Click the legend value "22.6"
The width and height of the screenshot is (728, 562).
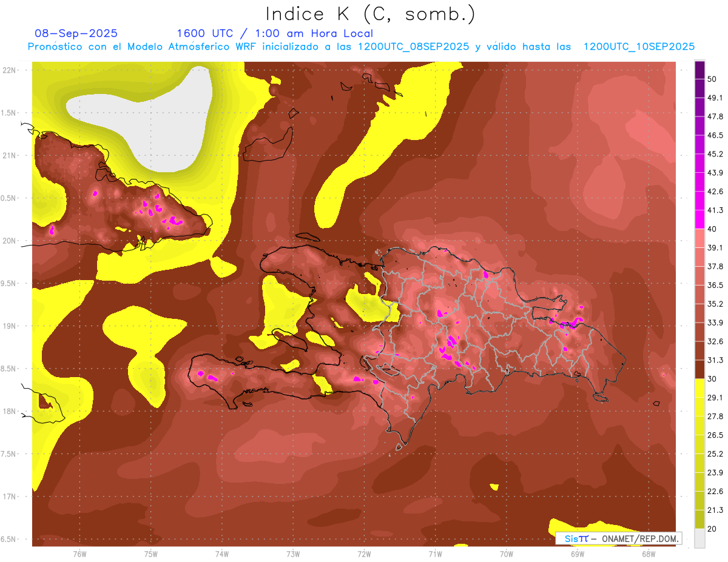click(715, 491)
